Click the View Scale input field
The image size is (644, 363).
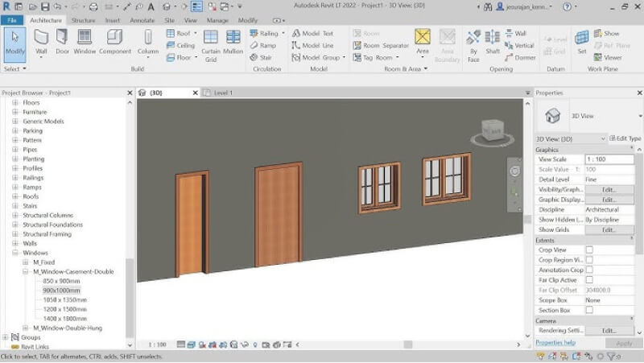(609, 159)
